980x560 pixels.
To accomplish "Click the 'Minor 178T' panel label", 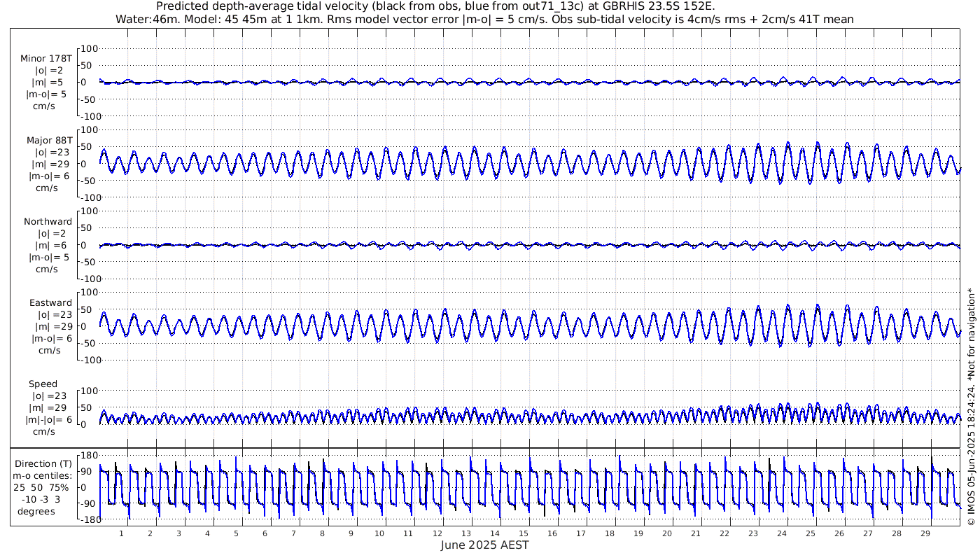I will pyautogui.click(x=46, y=59).
